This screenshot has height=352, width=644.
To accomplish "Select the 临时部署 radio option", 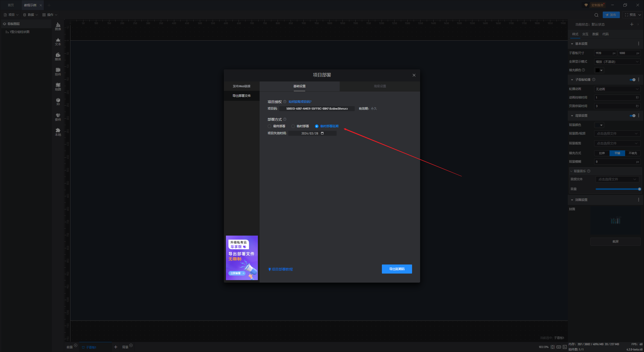I will 293,126.
